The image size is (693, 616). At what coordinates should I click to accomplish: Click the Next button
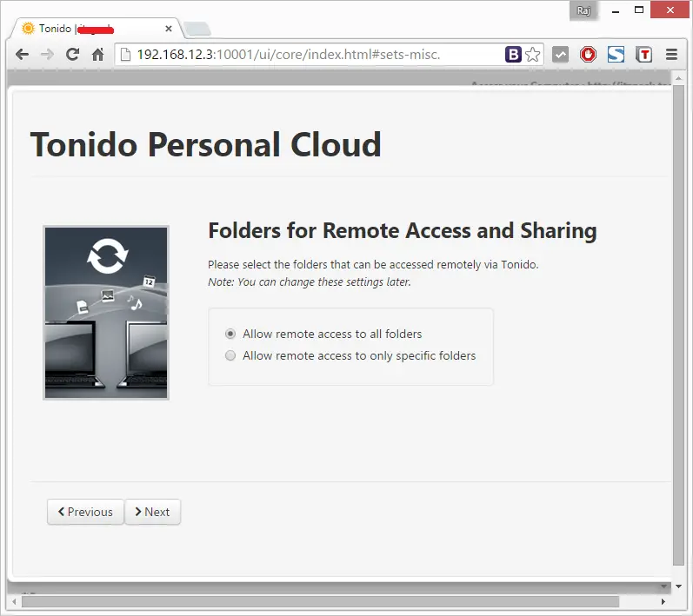coord(152,512)
